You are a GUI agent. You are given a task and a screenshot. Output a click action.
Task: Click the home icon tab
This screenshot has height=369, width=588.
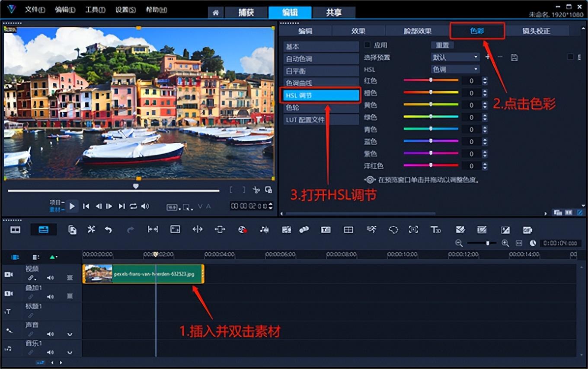pos(216,13)
